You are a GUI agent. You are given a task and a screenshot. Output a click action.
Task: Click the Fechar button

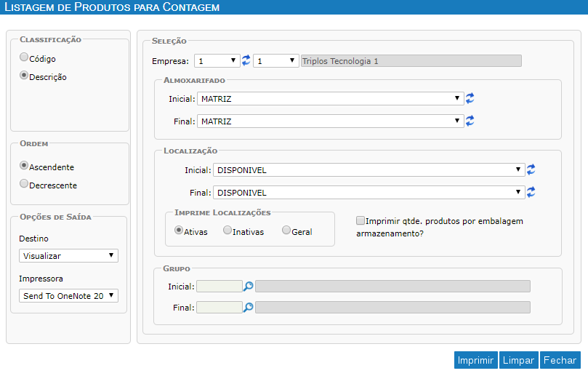[560, 360]
